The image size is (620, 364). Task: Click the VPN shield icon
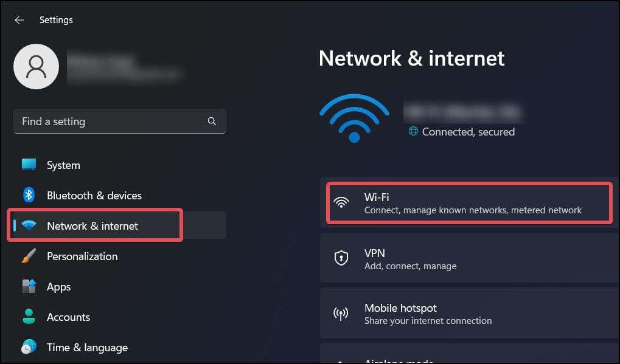click(341, 258)
